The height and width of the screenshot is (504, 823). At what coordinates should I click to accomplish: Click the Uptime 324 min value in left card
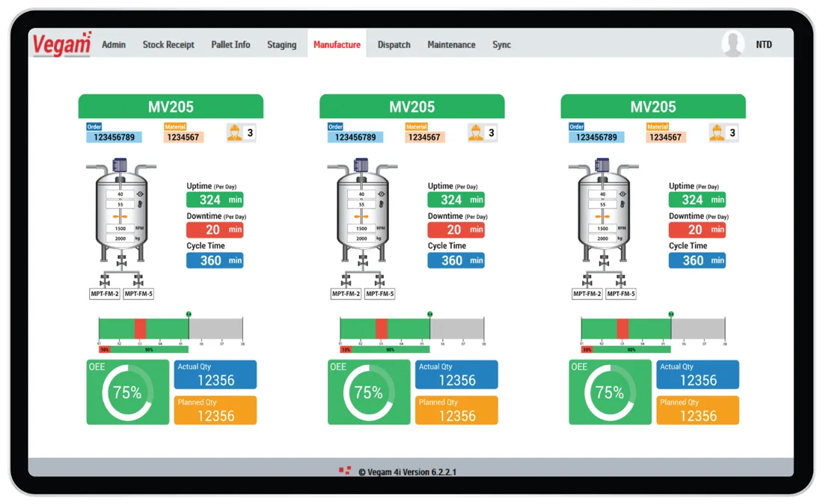coord(215,200)
